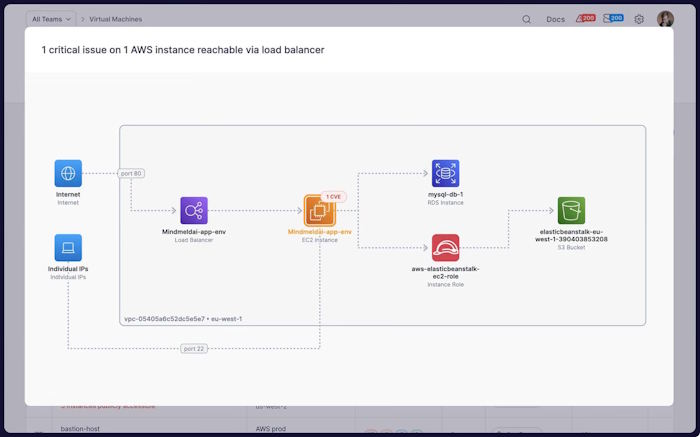Image resolution: width=700 pixels, height=437 pixels.
Task: Open the settings gear icon
Action: [x=639, y=19]
